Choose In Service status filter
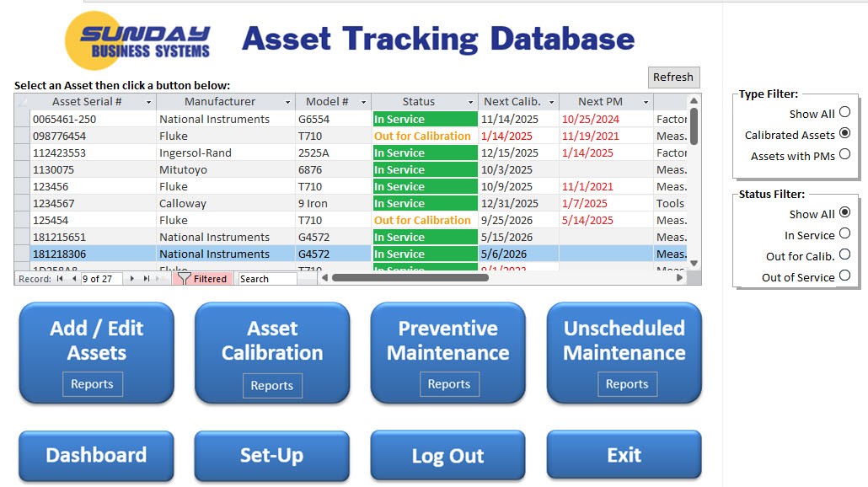Screen dimensions: 868x487 tap(844, 234)
